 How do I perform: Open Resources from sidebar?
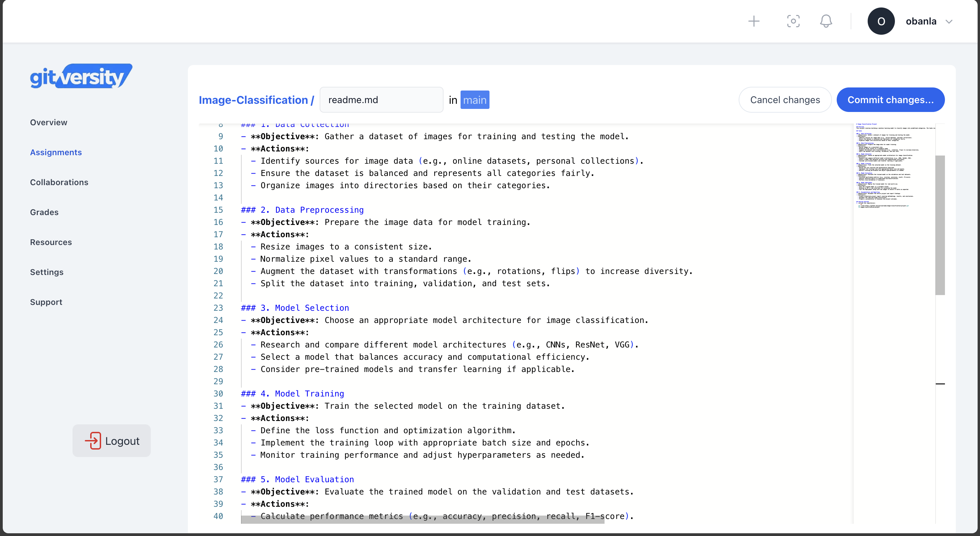coord(51,242)
